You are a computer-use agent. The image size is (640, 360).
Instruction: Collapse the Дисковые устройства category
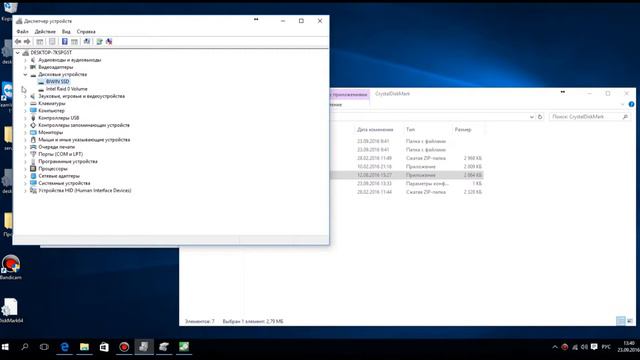tap(25, 75)
